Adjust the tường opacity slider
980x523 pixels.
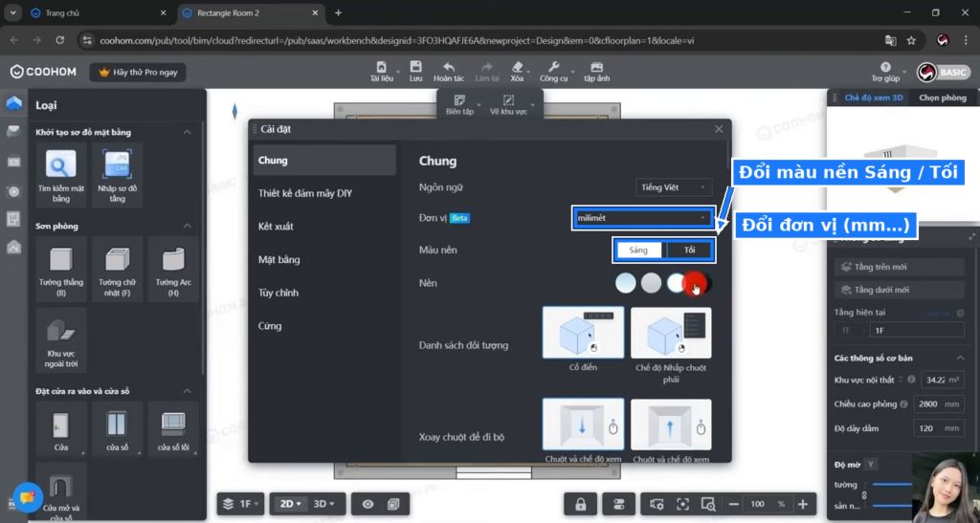[x=893, y=485]
